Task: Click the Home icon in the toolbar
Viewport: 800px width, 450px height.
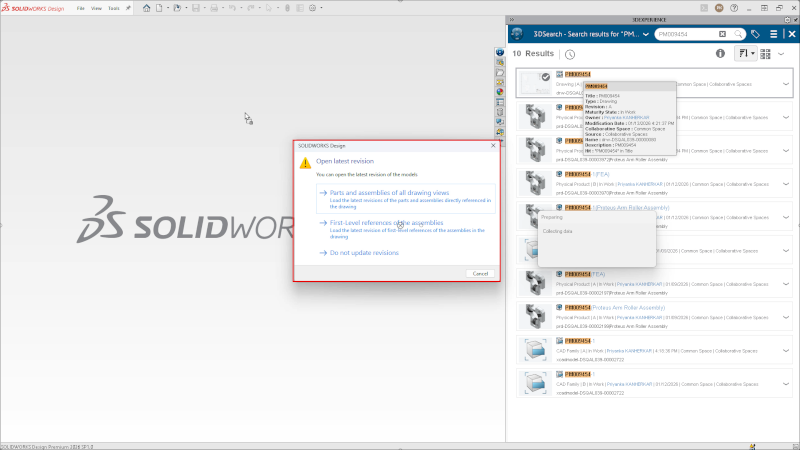Action: [147, 8]
